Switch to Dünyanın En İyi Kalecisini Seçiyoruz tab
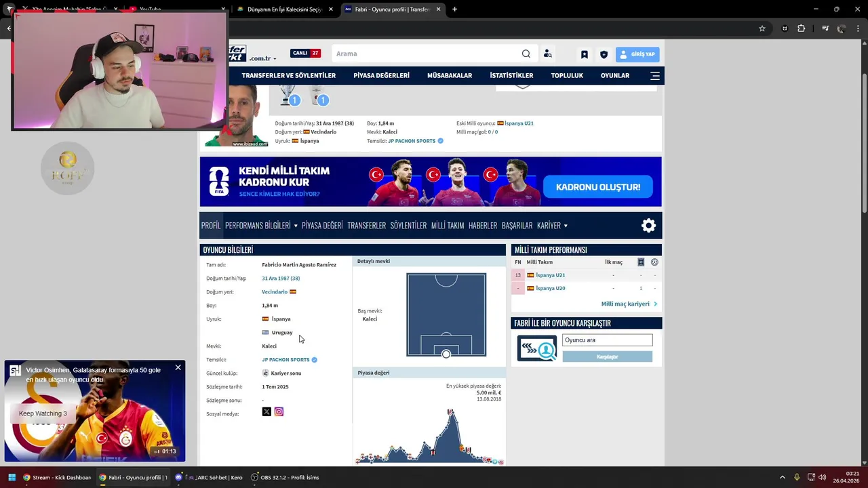Screen dimensions: 868x488 pos(284,9)
